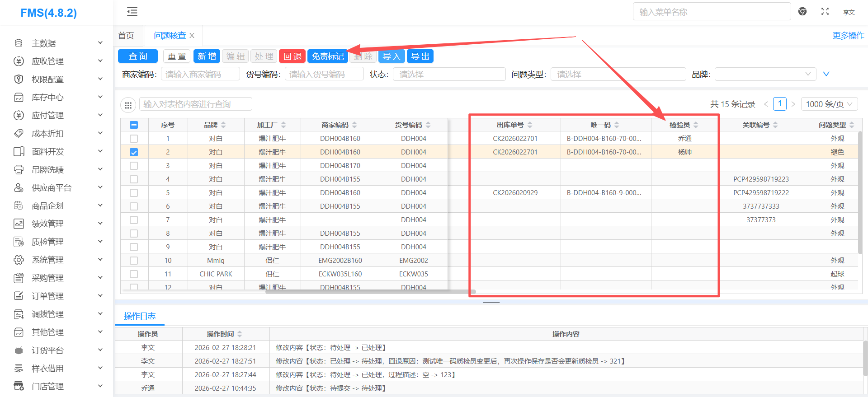Viewport: 868px width, 397px height.
Task: Click the 系统管理 gear icon
Action: click(19, 260)
